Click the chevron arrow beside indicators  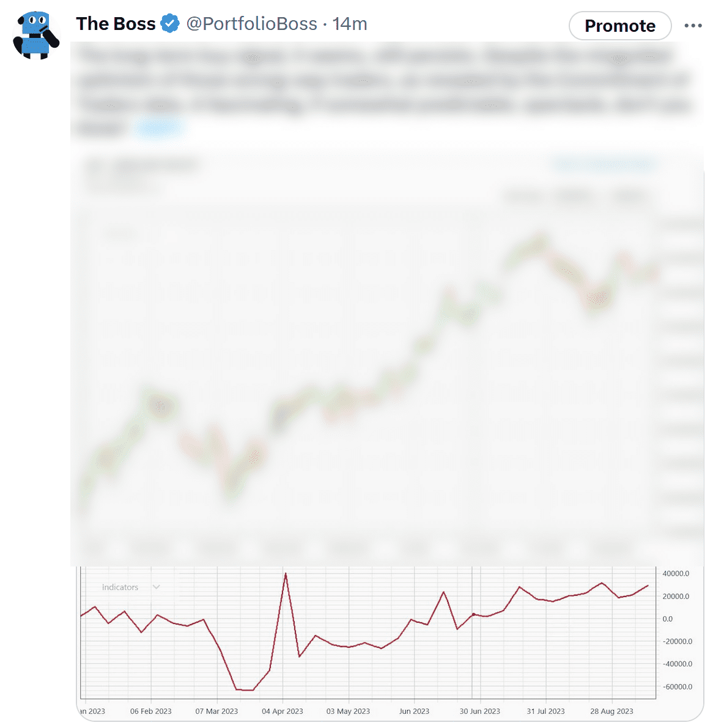pos(157,587)
